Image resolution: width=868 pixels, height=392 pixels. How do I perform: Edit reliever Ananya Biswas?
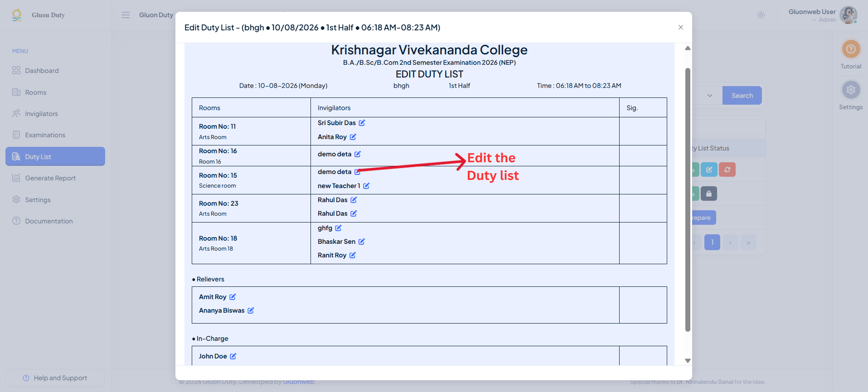point(251,310)
